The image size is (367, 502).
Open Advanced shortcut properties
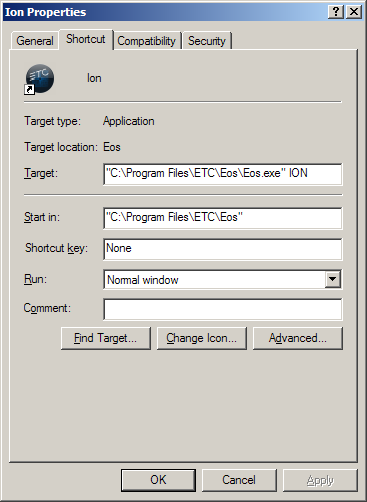[x=298, y=338]
